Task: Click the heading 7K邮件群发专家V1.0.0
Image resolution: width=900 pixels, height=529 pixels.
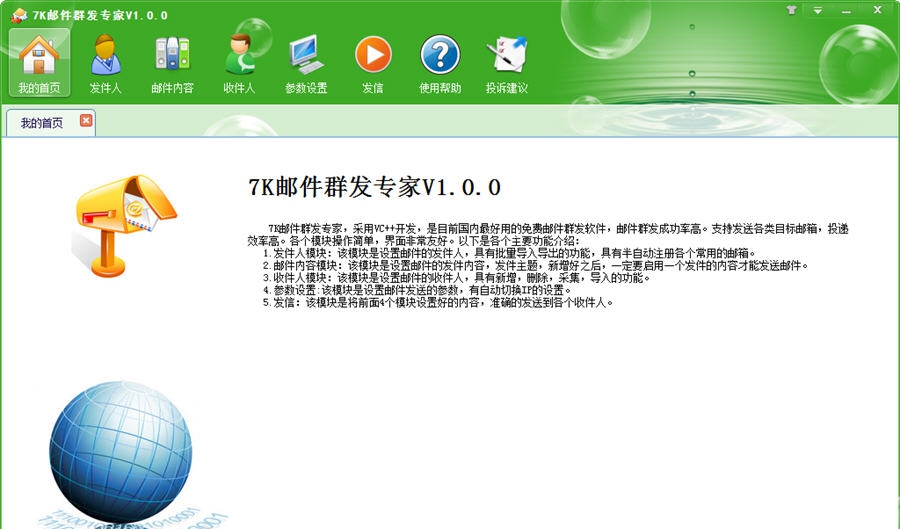Action: pos(374,187)
